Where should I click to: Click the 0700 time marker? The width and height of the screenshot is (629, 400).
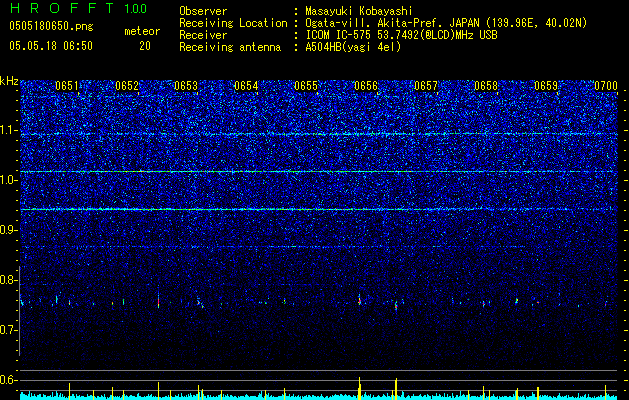click(x=606, y=86)
